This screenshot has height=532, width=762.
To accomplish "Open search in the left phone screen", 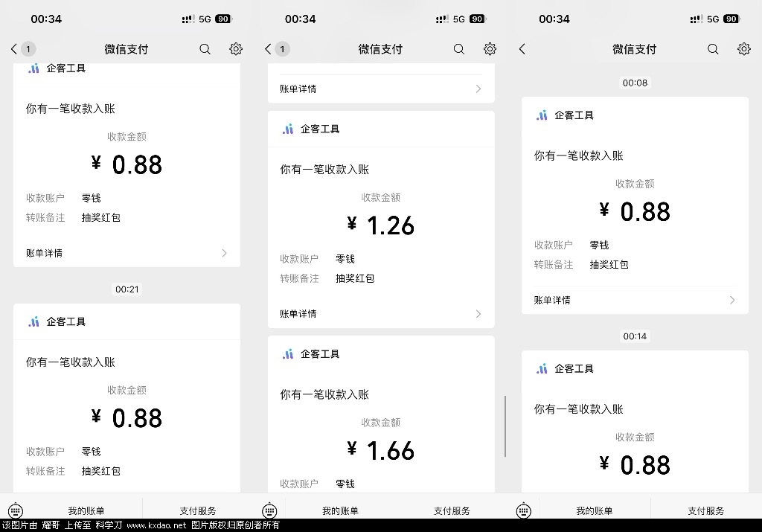I will tap(205, 49).
